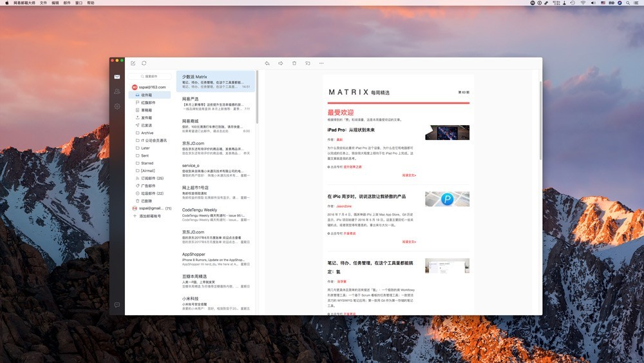Open the 帮助 menu

point(91,3)
